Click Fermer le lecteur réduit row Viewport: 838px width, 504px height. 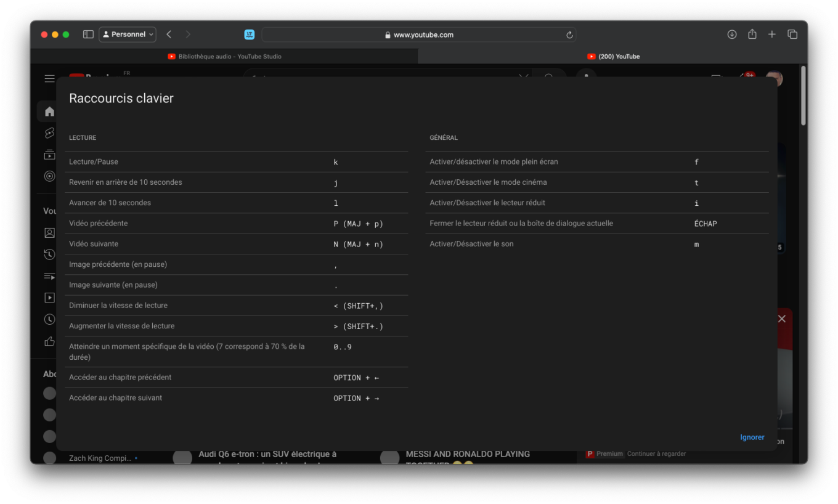click(597, 224)
